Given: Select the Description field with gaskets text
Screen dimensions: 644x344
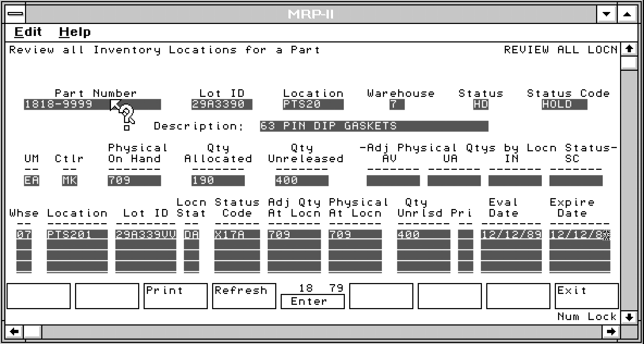Looking at the screenshot, I should coord(374,126).
